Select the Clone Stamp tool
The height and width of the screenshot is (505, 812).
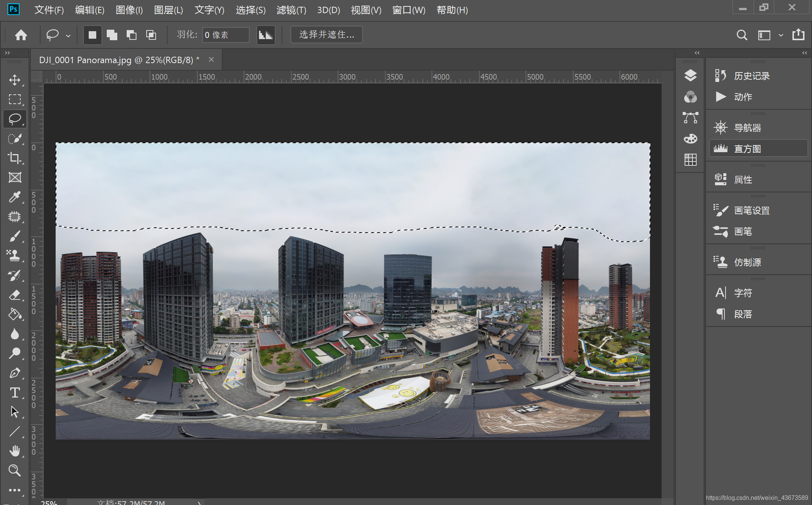(15, 256)
